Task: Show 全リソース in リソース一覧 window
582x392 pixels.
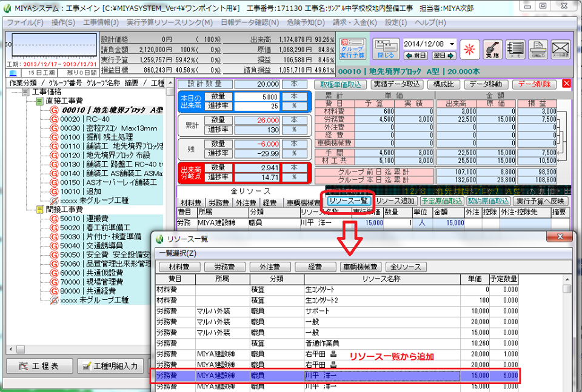Action: 406,267
